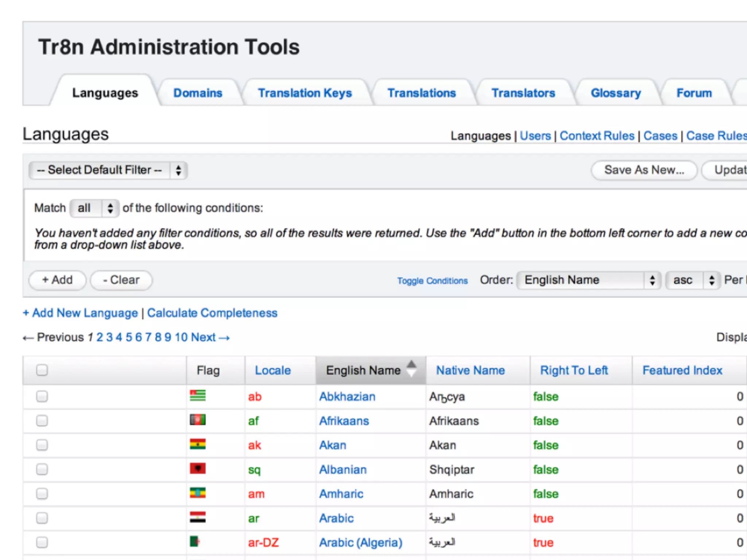747x560 pixels.
Task: Click the Akan flag icon
Action: (198, 444)
